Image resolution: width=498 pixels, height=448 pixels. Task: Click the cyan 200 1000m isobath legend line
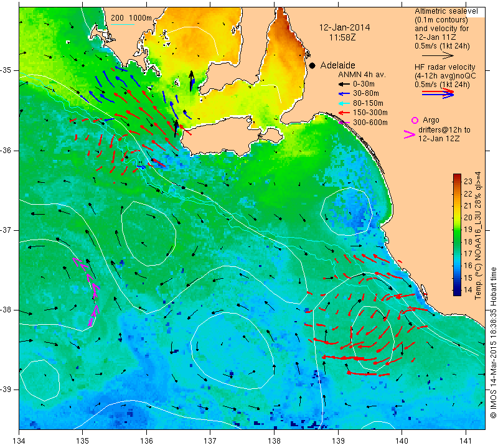(123, 24)
